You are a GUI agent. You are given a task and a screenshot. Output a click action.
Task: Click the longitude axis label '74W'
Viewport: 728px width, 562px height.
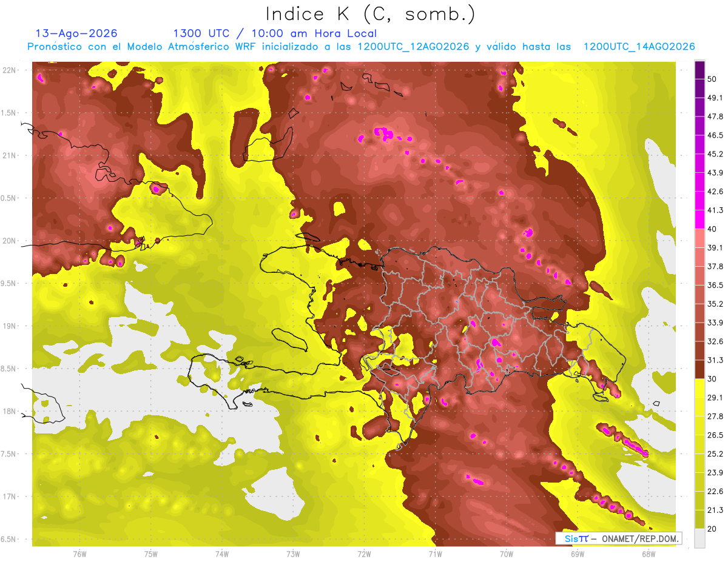click(222, 554)
